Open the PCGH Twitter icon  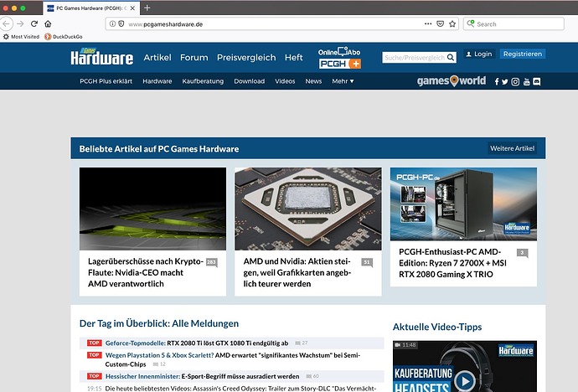(x=504, y=82)
